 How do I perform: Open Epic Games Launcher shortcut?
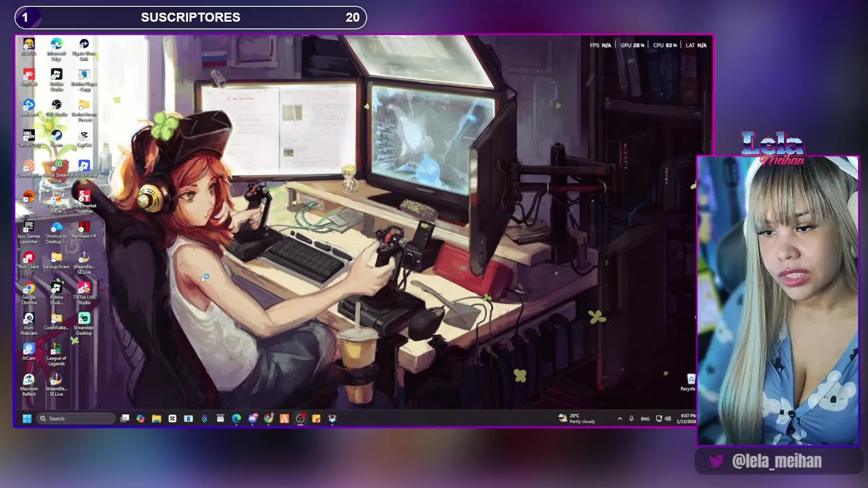pyautogui.click(x=28, y=232)
